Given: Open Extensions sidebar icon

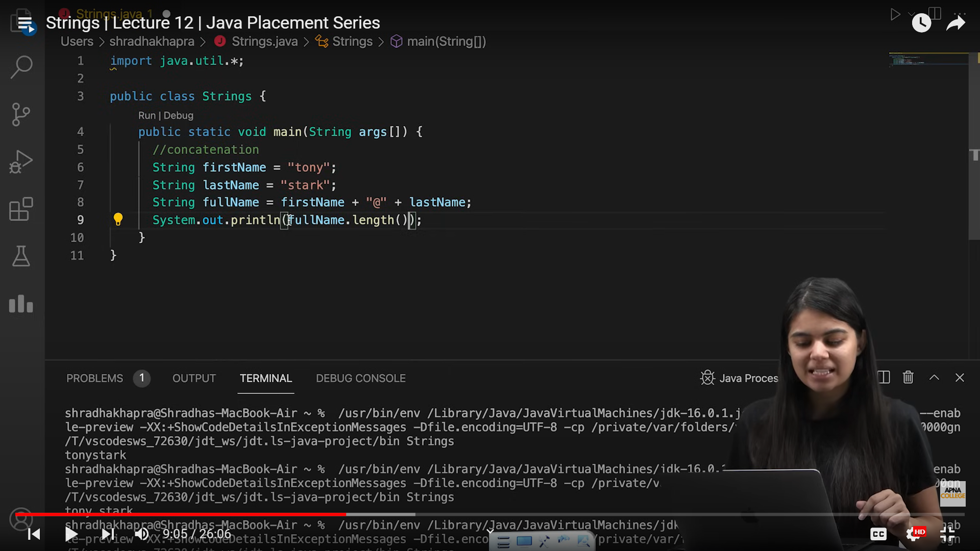Looking at the screenshot, I should coord(21,209).
